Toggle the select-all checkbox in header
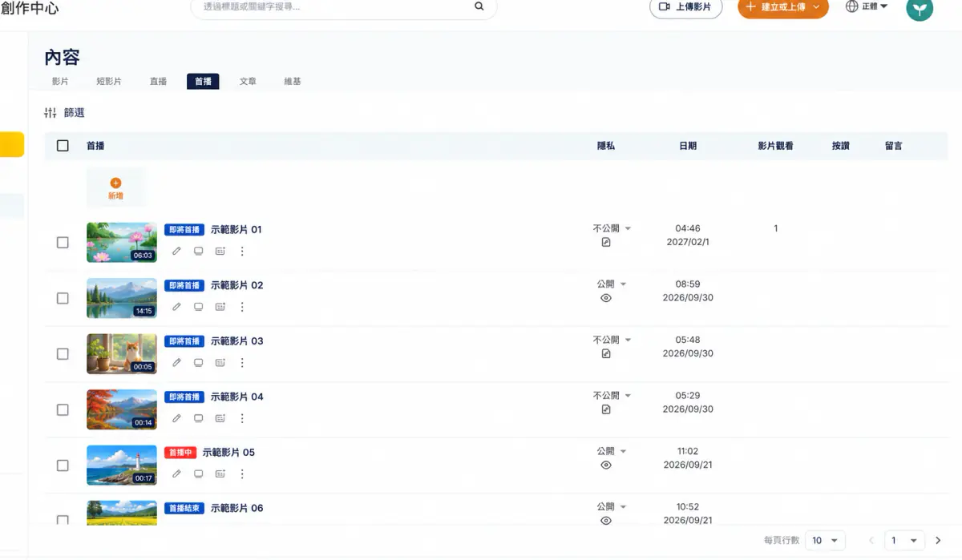 63,146
